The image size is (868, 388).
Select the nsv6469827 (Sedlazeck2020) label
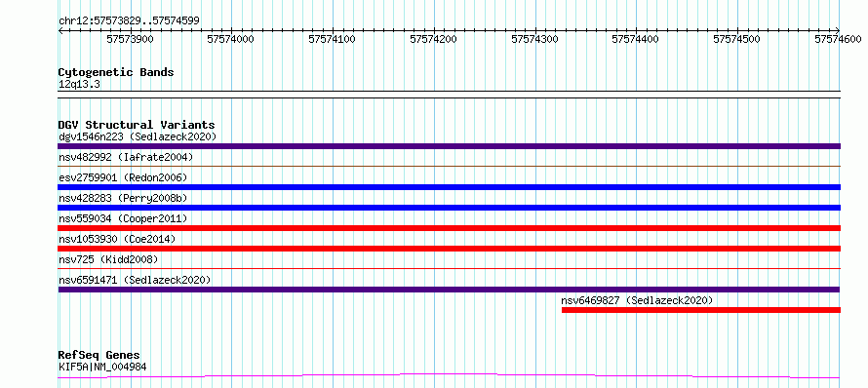(x=637, y=300)
